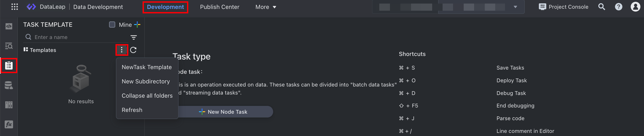Open the code development sidebar icon
This screenshot has height=136, width=644.
click(x=9, y=26)
